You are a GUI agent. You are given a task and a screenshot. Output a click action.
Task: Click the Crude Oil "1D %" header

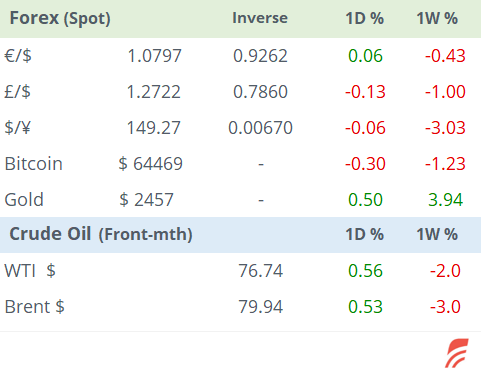(x=365, y=234)
